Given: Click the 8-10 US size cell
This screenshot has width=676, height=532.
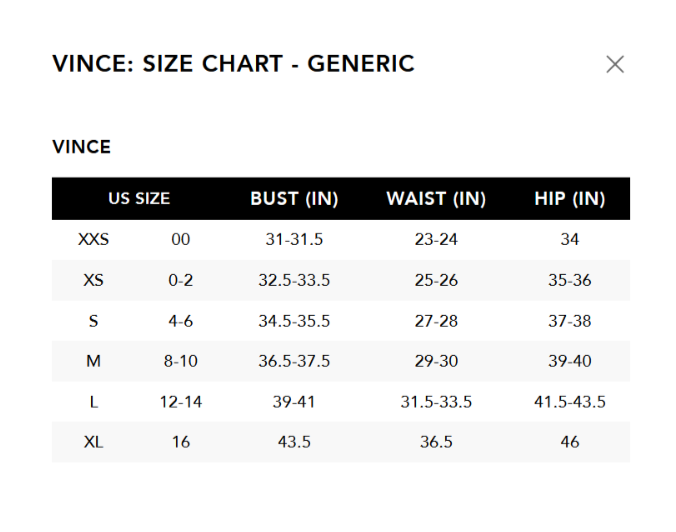Looking at the screenshot, I should click(180, 361).
